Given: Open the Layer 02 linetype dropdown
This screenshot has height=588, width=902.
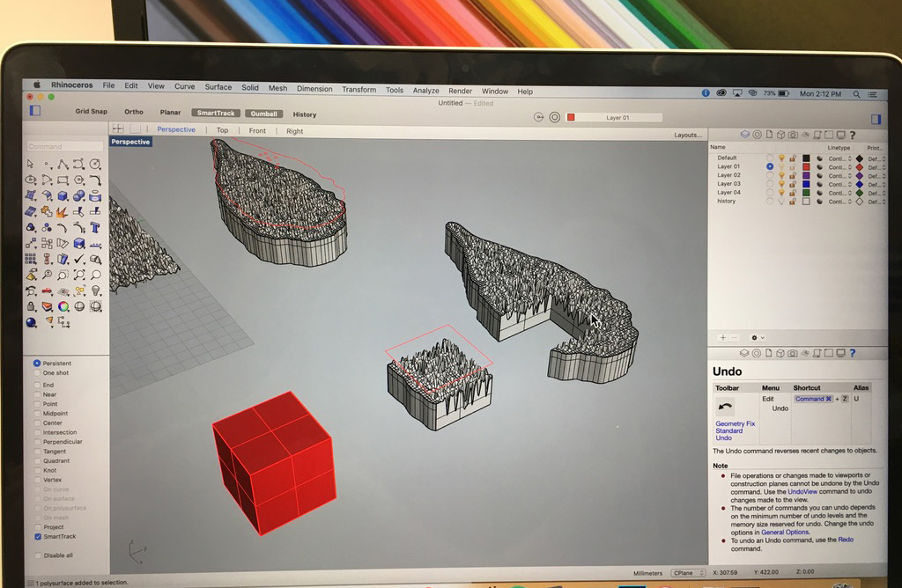Looking at the screenshot, I should coord(839,176).
